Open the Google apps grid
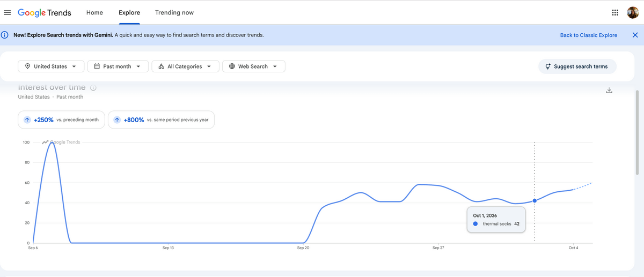The width and height of the screenshot is (644, 277). point(615,13)
